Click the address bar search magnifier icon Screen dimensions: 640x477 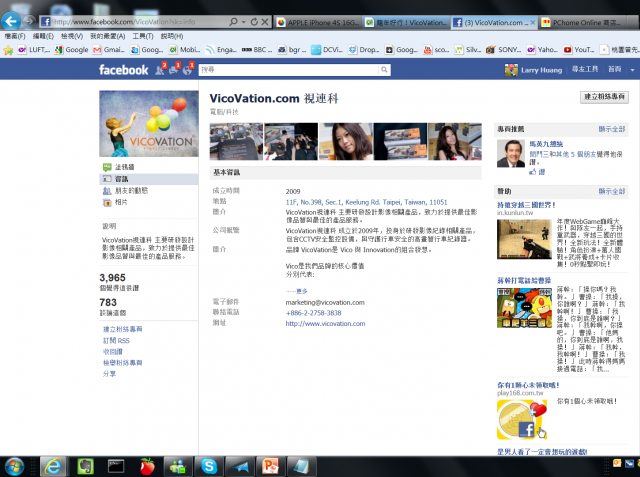point(233,22)
